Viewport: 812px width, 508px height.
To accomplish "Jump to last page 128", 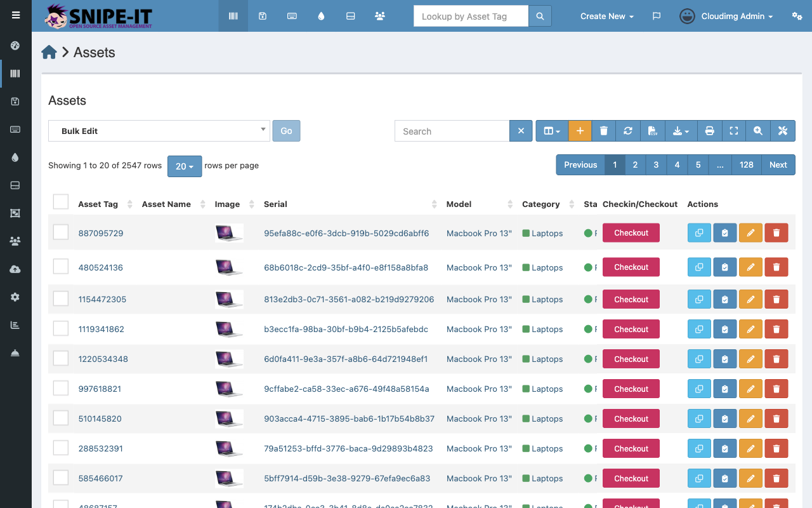I will (747, 164).
